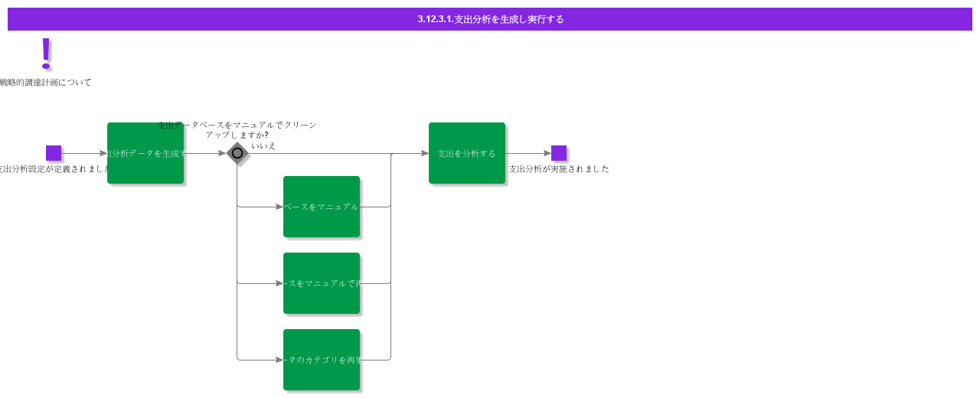
Task: Click the 支出分析設定が定義されました label
Action: [x=55, y=168]
